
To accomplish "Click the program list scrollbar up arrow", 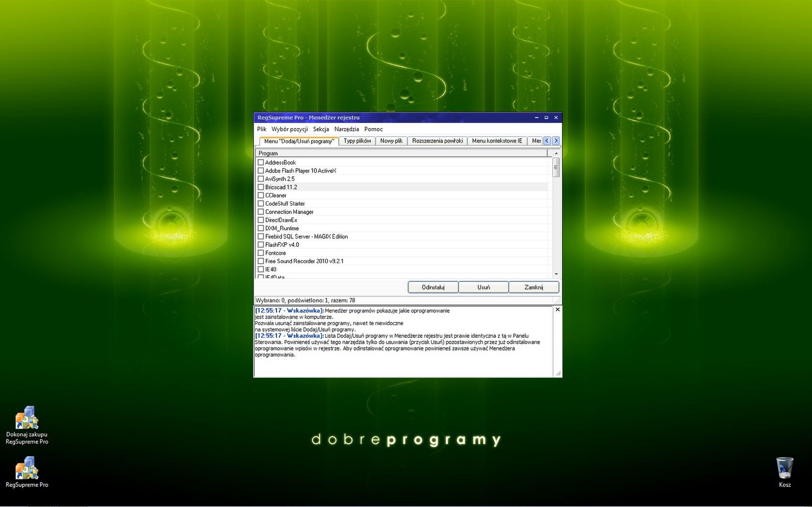I will (x=556, y=153).
